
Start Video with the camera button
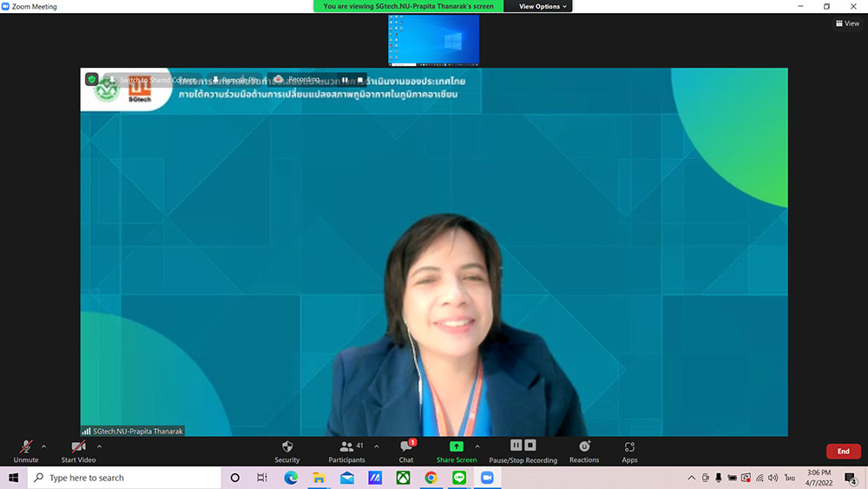(78, 452)
